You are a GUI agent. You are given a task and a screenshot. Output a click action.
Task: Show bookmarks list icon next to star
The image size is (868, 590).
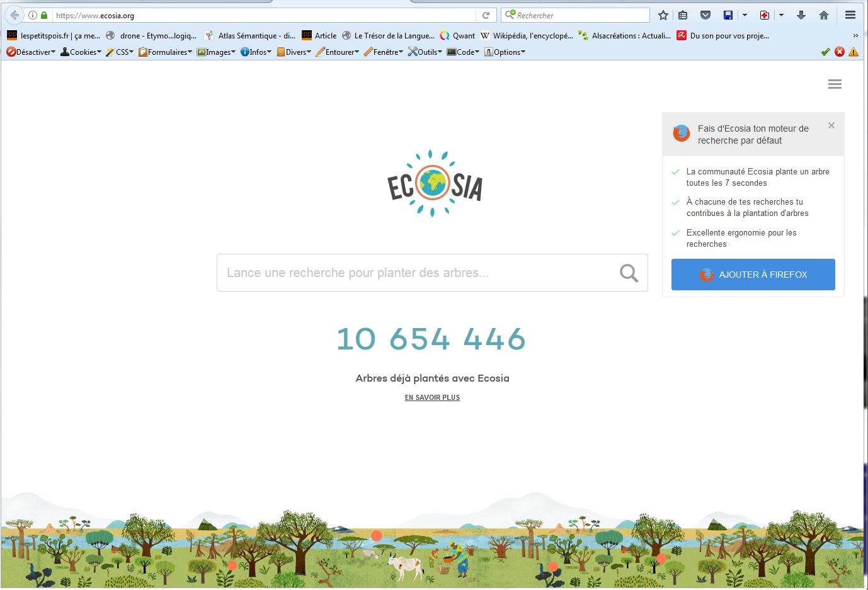pos(683,16)
